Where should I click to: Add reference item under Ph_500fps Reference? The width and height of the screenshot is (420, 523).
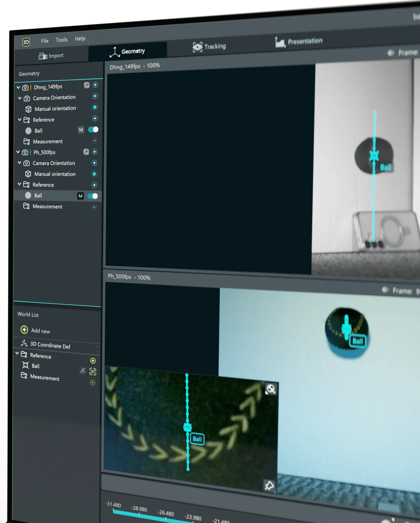[x=95, y=185]
